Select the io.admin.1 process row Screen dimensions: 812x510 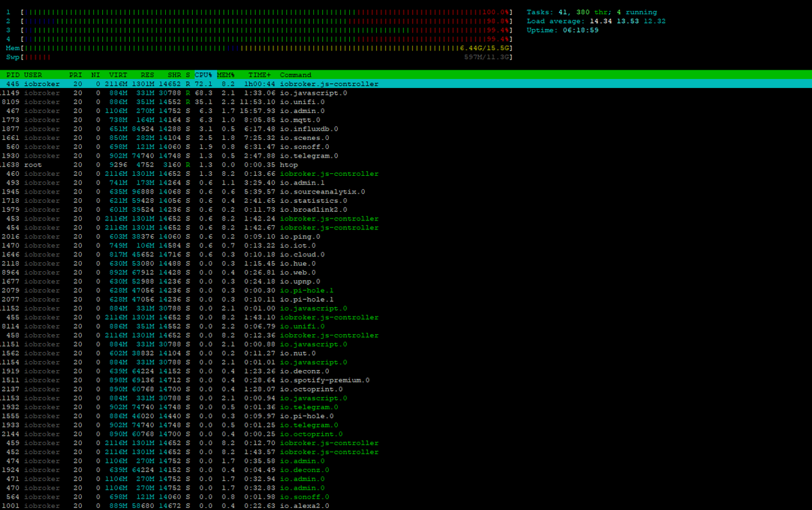click(x=406, y=183)
